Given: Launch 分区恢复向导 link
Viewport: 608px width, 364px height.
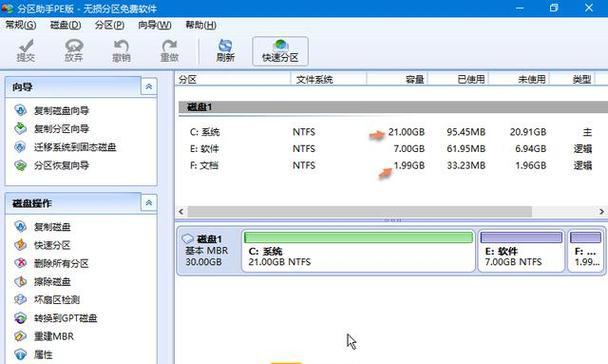Looking at the screenshot, I should (x=61, y=166).
